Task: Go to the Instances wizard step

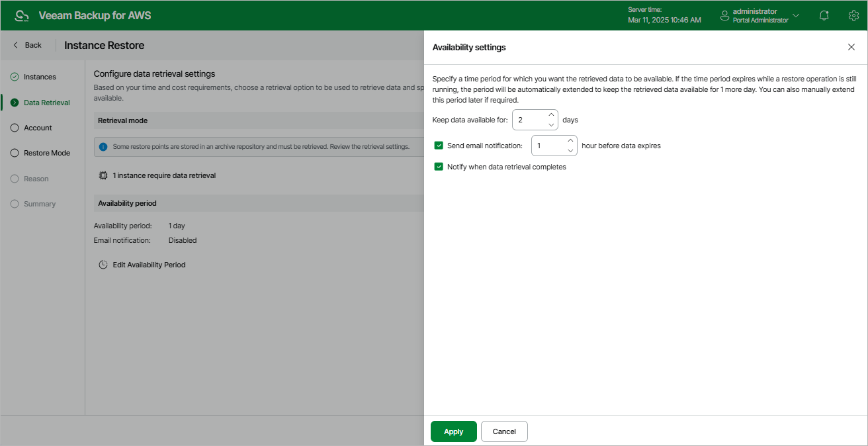Action: point(40,77)
